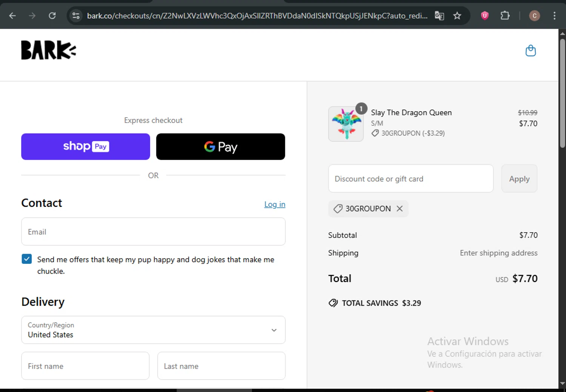Click the scrollbar up arrow
This screenshot has width=566, height=392.
(563, 34)
